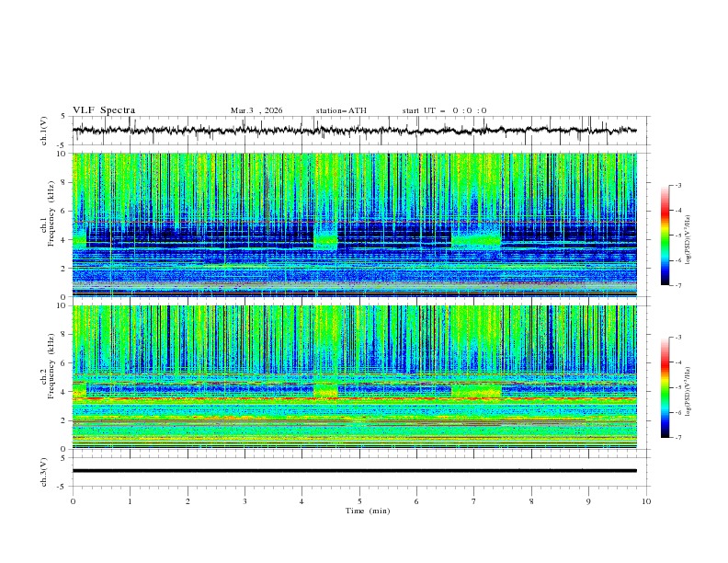Click the ch.1 colorbar 'log(PSD)(V²/Hz)' label
Viewport: 728px width, 563px height.
coord(688,239)
